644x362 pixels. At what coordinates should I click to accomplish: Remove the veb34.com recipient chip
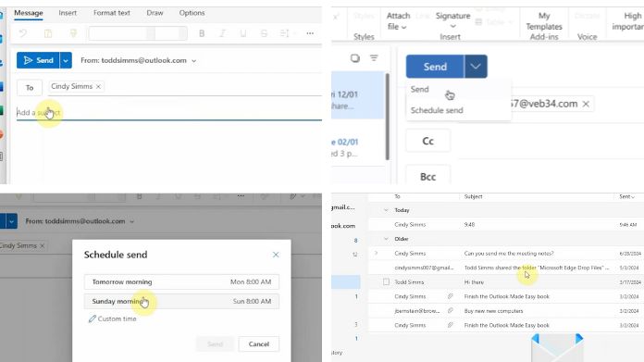coord(586,104)
